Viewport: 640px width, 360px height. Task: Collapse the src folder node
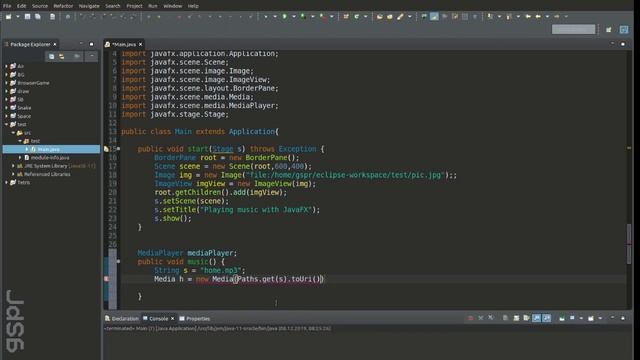pos(13,133)
